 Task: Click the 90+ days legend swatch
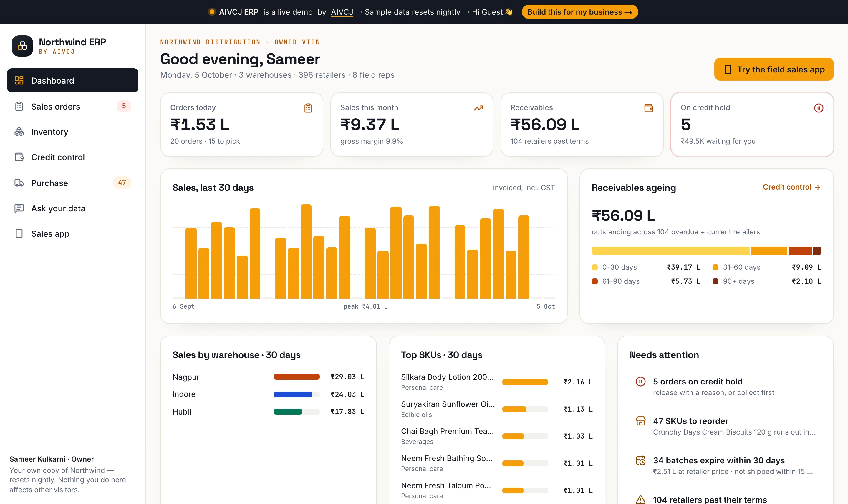click(x=715, y=281)
